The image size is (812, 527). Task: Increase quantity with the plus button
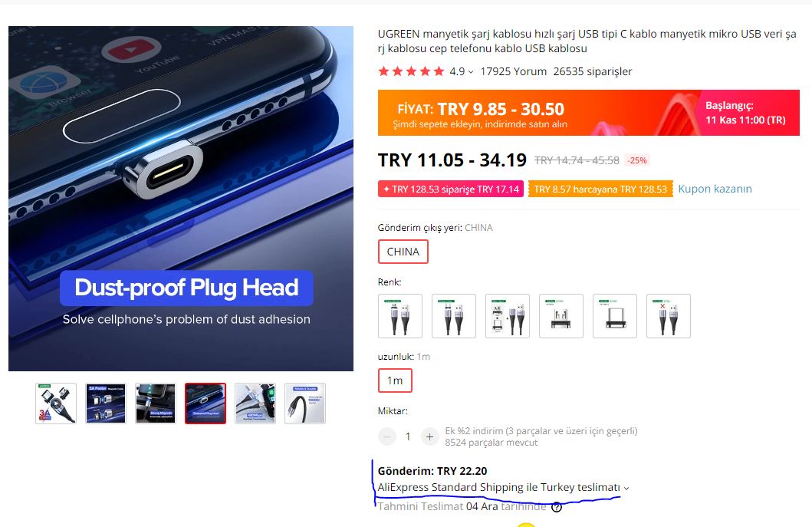click(x=429, y=436)
